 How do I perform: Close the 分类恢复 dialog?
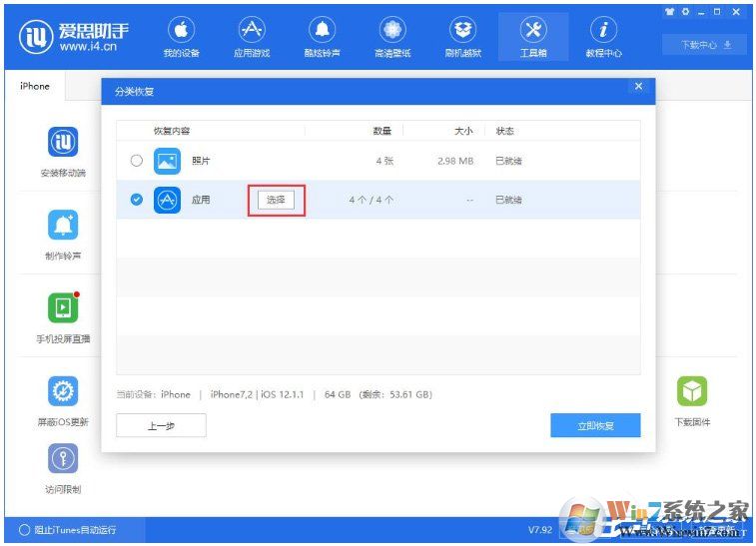(638, 86)
